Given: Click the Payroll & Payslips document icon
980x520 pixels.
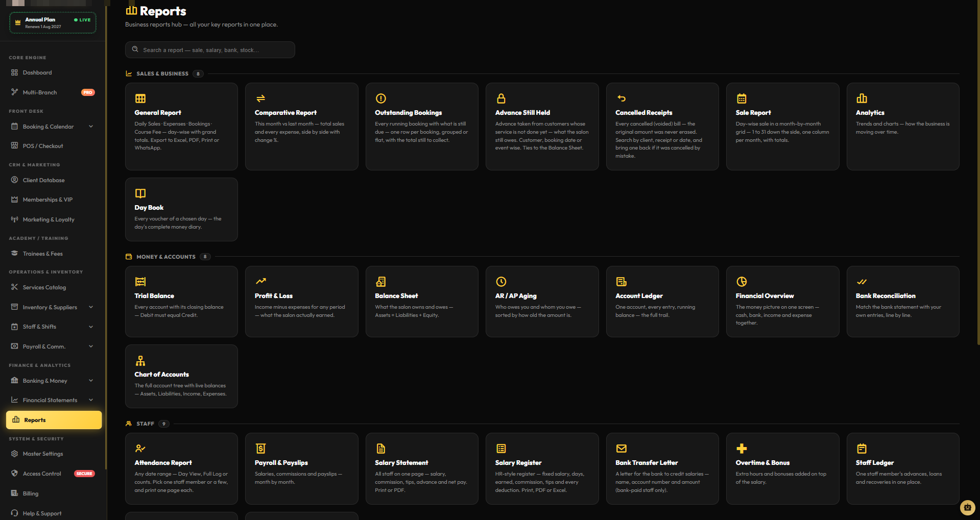Looking at the screenshot, I should pyautogui.click(x=260, y=449).
